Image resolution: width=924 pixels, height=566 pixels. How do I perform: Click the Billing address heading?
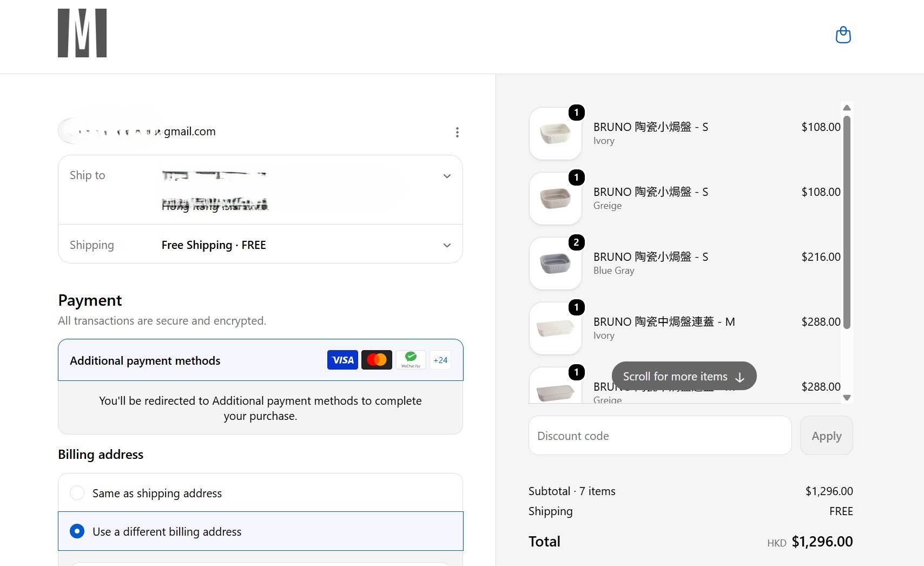click(x=101, y=455)
